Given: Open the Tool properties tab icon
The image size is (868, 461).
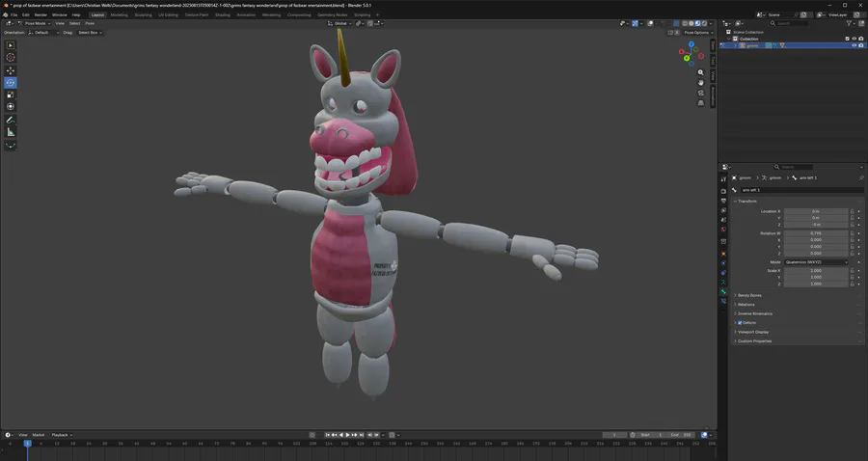Looking at the screenshot, I should click(723, 179).
